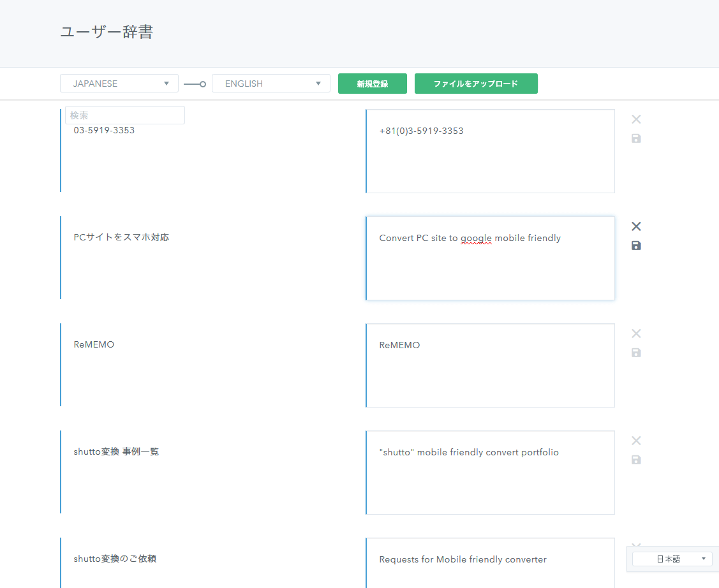Save the Convert PC site translation
This screenshot has width=719, height=588.
[636, 246]
